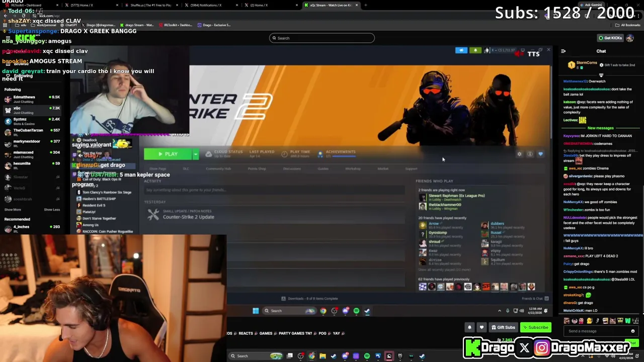Open the Points Shop tab
Screen dimensions: 644x362
pos(257,169)
